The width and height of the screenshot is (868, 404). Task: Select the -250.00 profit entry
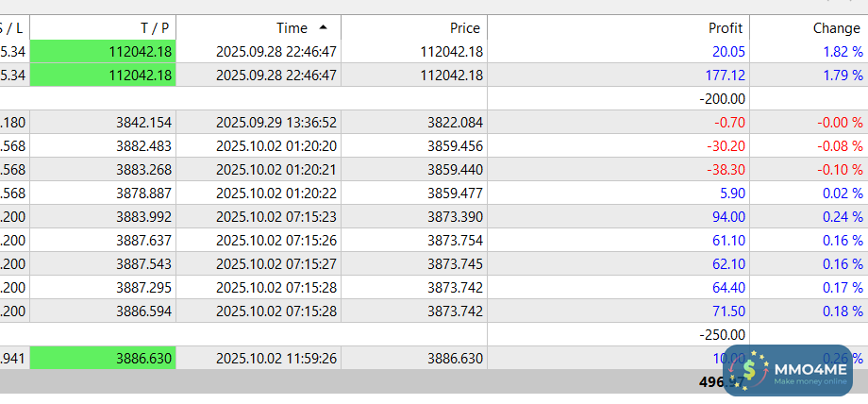[x=722, y=335]
